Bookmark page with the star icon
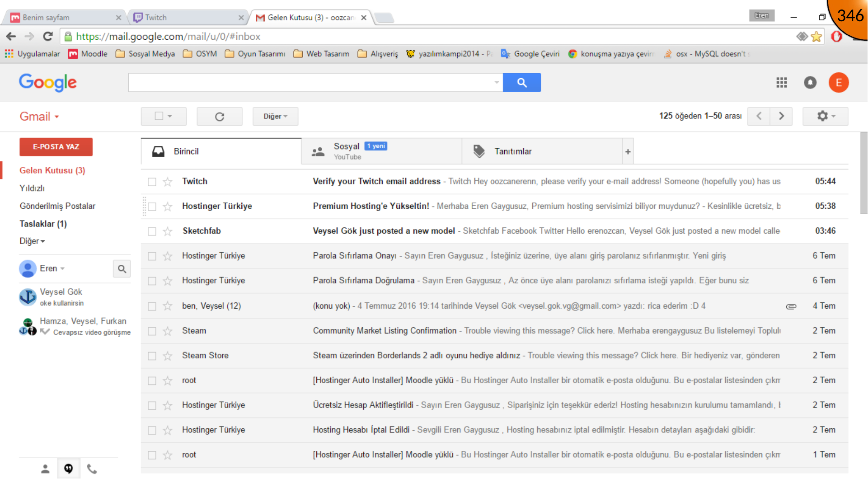Viewport: 868px width, 488px height. point(816,37)
